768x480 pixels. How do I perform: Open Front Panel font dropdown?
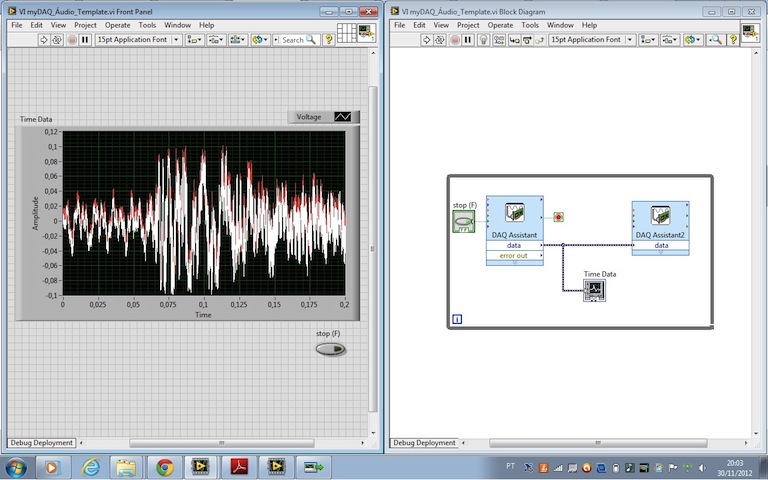[x=138, y=40]
